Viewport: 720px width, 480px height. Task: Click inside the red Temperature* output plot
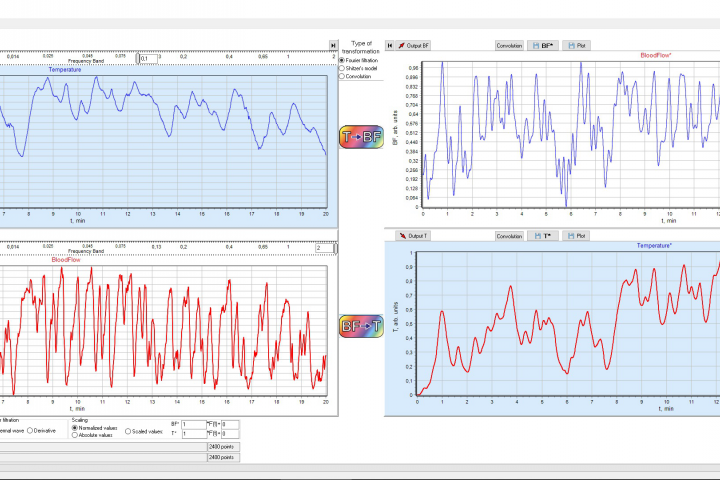[x=568, y=323]
